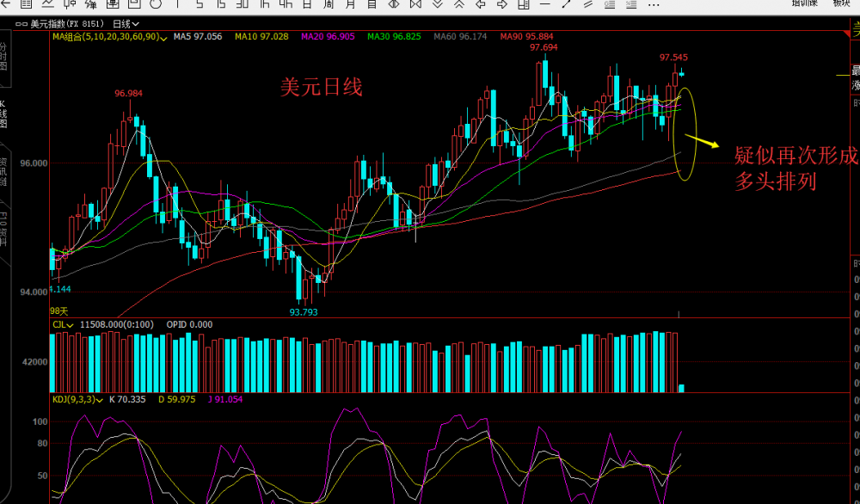This screenshot has width=860, height=504.
Task: Click the right outlined arrow icon
Action: (x=502, y=3)
